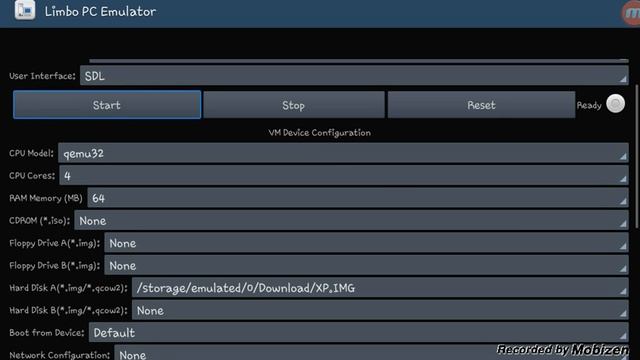The image size is (640, 360).
Task: Click the 'Floppy Drive A(*.img):' label
Action: [x=55, y=243]
